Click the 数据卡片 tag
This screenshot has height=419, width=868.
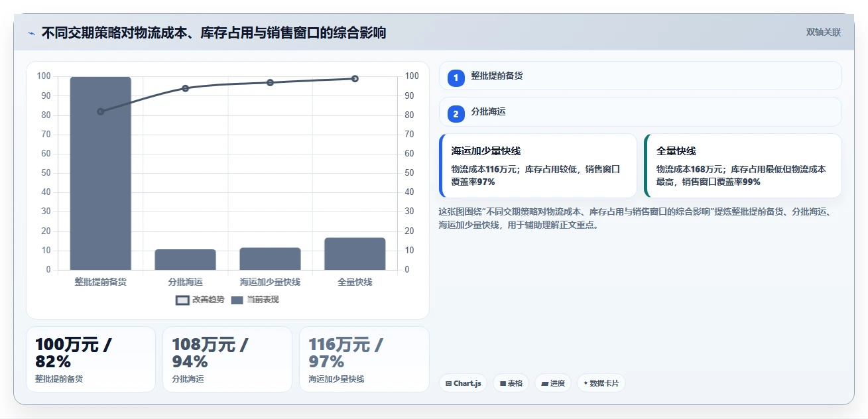pos(601,383)
